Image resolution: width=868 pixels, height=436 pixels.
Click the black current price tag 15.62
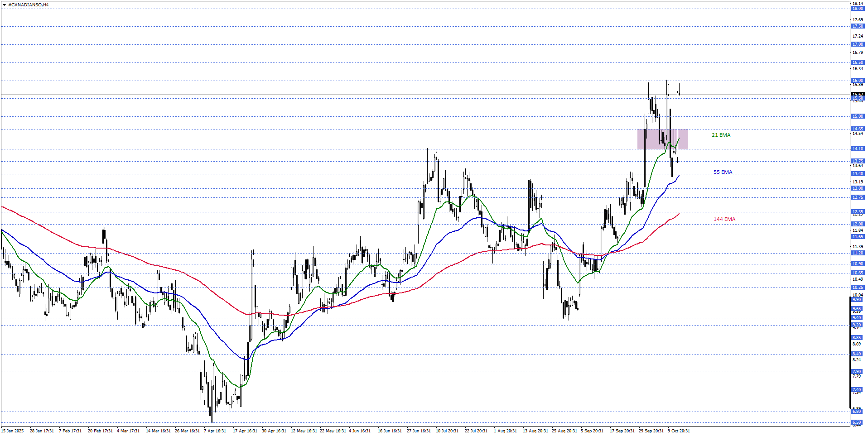857,95
